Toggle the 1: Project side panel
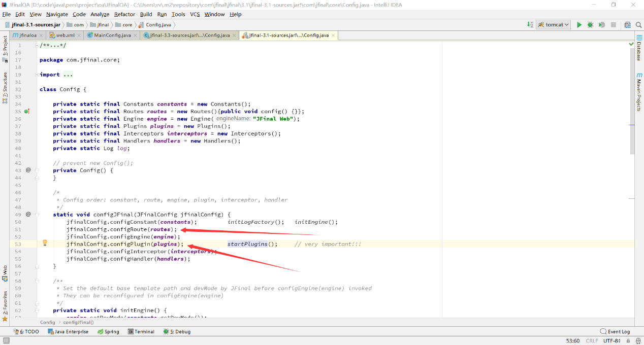 tap(5, 49)
